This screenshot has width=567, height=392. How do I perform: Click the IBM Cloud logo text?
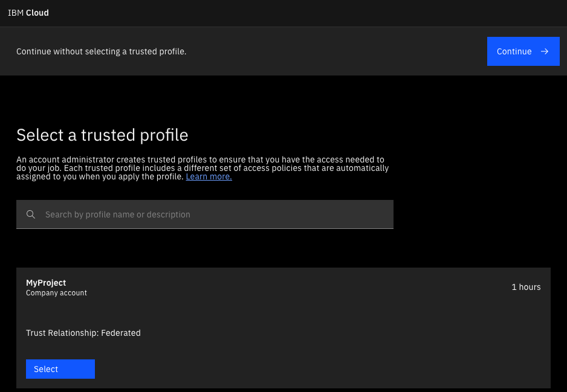pyautogui.click(x=28, y=13)
